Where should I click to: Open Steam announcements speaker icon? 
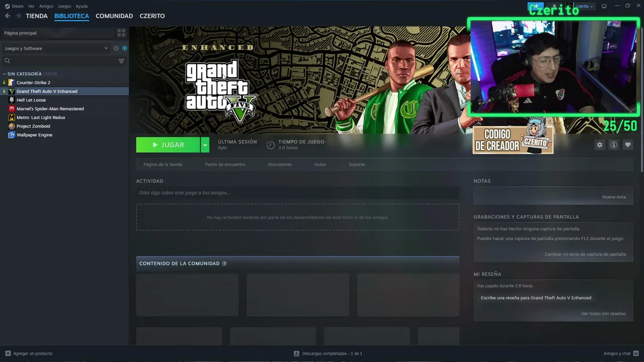click(535, 6)
